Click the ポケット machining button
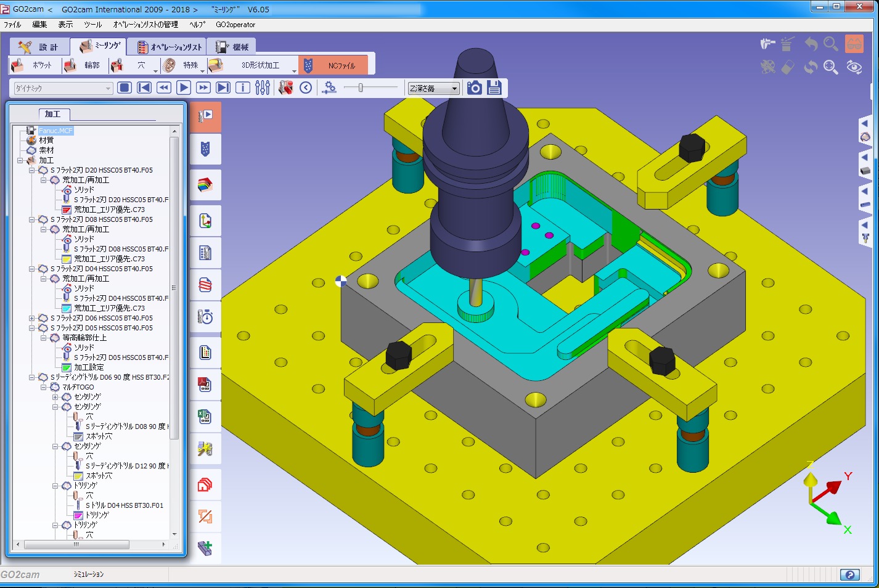The width and height of the screenshot is (879, 588). [33, 65]
